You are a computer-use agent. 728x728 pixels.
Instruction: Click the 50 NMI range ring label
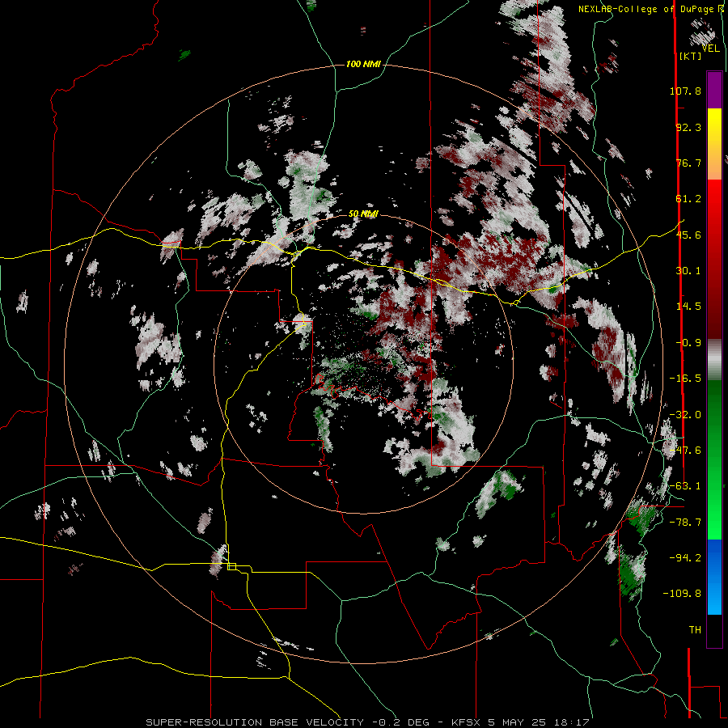[363, 214]
